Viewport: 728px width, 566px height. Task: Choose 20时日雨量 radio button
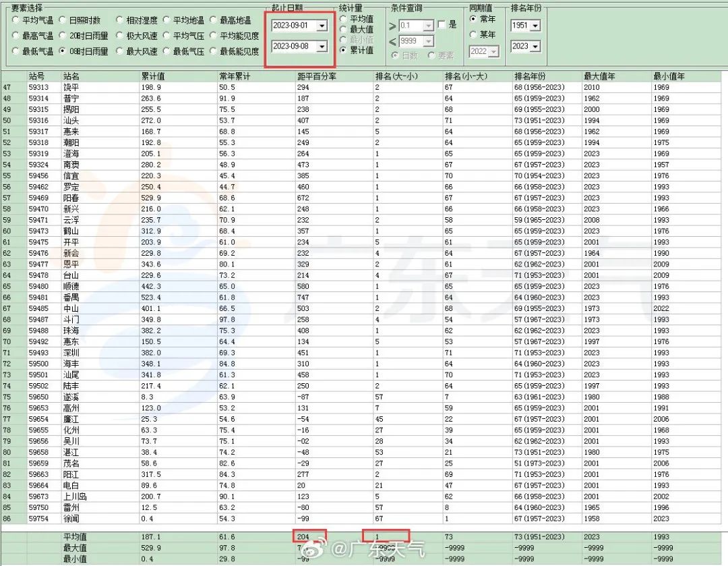pyautogui.click(x=62, y=35)
